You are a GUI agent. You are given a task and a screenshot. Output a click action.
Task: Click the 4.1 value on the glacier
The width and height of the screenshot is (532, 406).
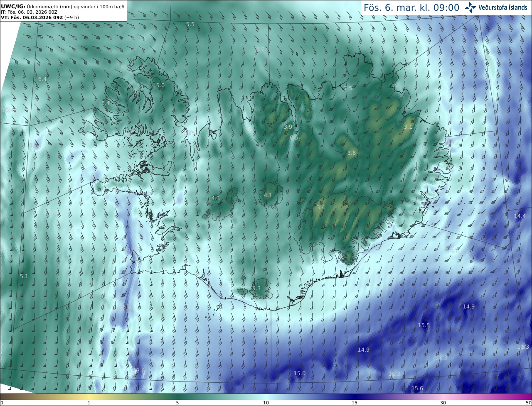tap(268, 195)
